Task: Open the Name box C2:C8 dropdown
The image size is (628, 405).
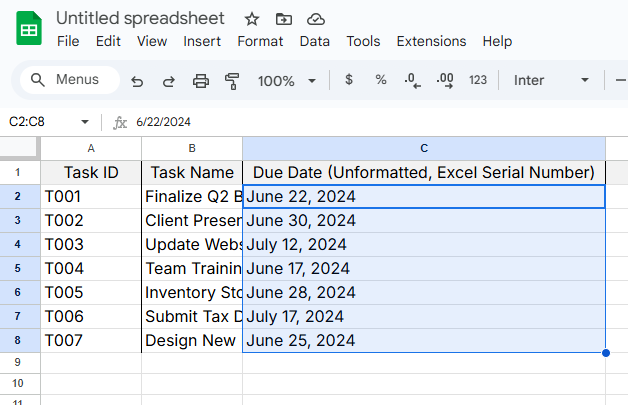Action: [85, 122]
